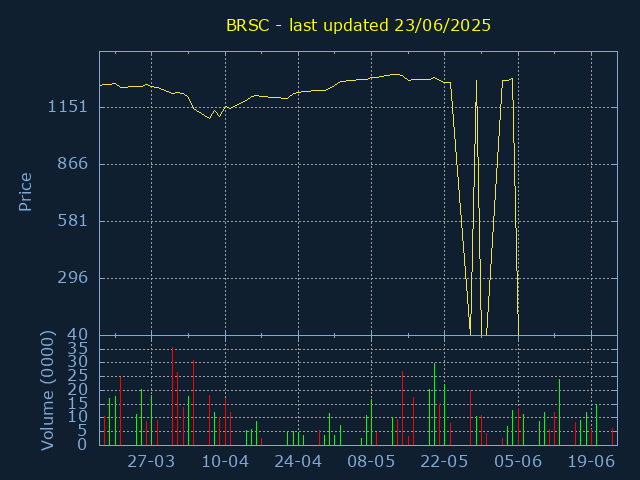Click the vertical Price axis title
This screenshot has height=480, width=640.
pyautogui.click(x=25, y=192)
